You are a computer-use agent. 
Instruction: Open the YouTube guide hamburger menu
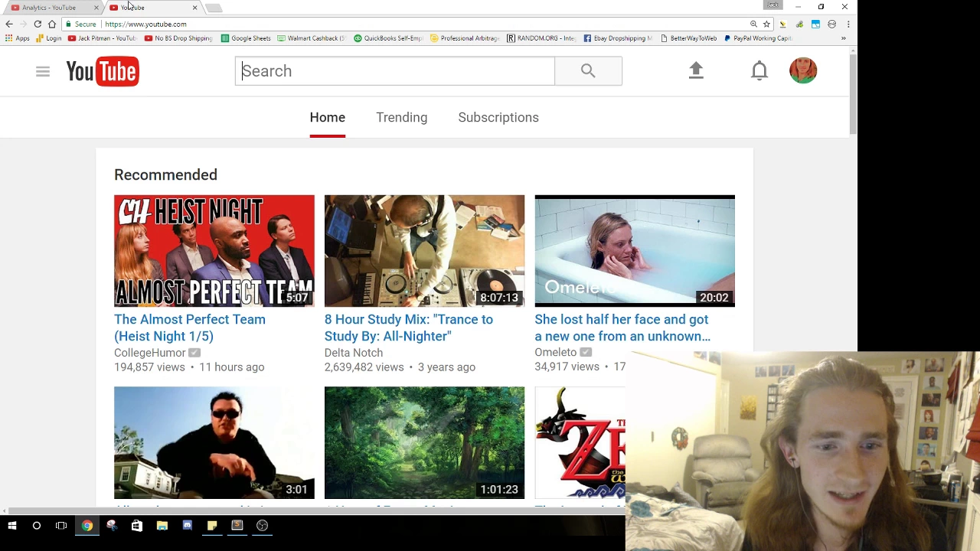tap(43, 71)
